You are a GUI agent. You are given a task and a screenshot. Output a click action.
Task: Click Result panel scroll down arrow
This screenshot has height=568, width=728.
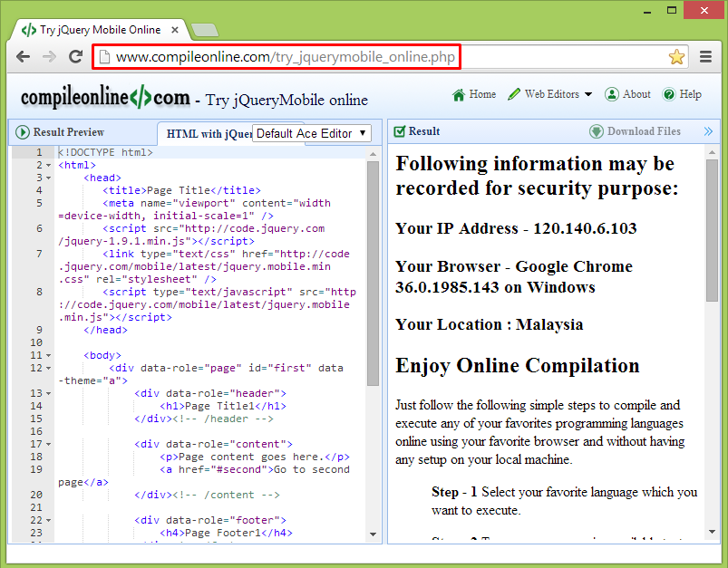(x=712, y=532)
